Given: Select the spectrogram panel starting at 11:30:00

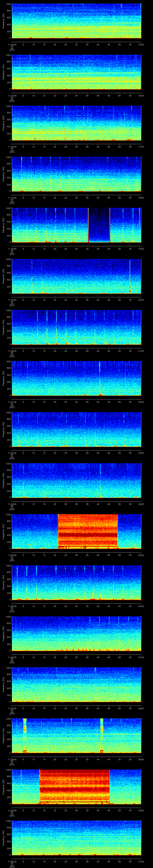Looking at the screenshot, I should pyautogui.click(x=76, y=838).
